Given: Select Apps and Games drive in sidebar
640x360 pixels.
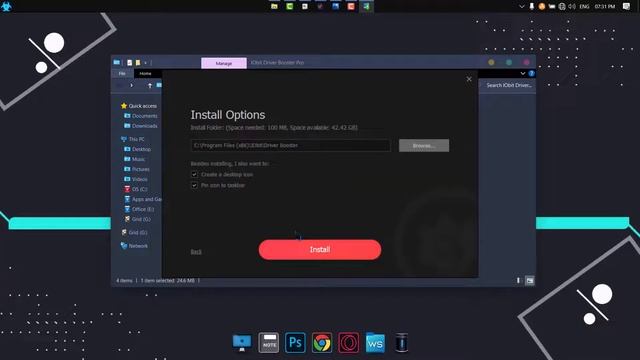Looking at the screenshot, I should [x=143, y=199].
